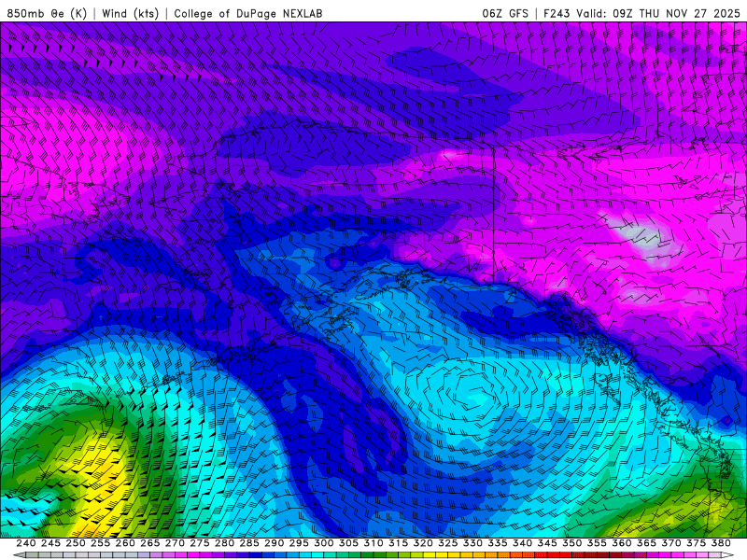This screenshot has height=560, width=747.
Task: Click the yellow swatch below the 325 label
Action: 442,554
